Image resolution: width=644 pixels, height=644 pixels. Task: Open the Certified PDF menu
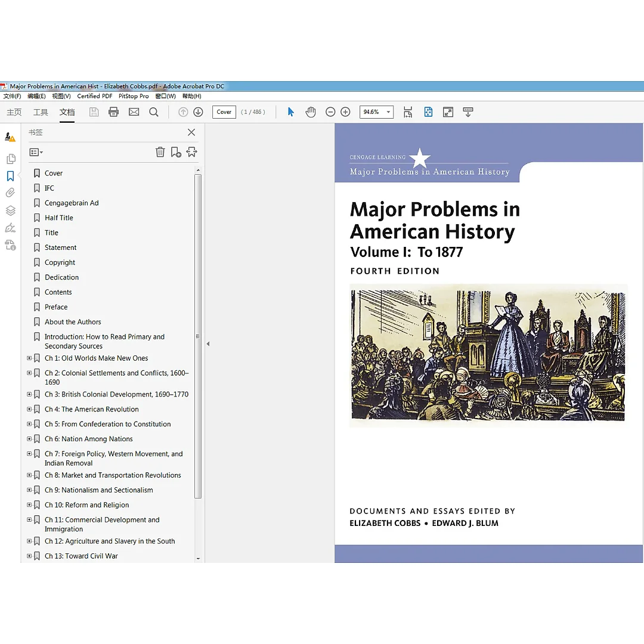pos(94,96)
